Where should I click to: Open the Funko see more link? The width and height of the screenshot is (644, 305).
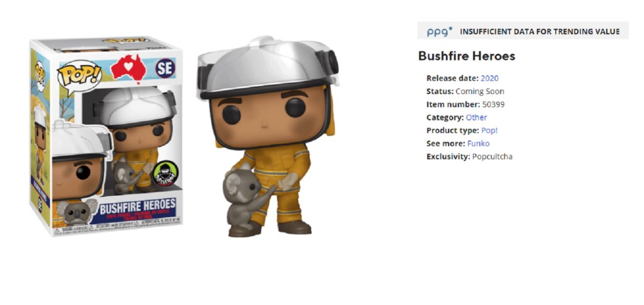pos(479,144)
